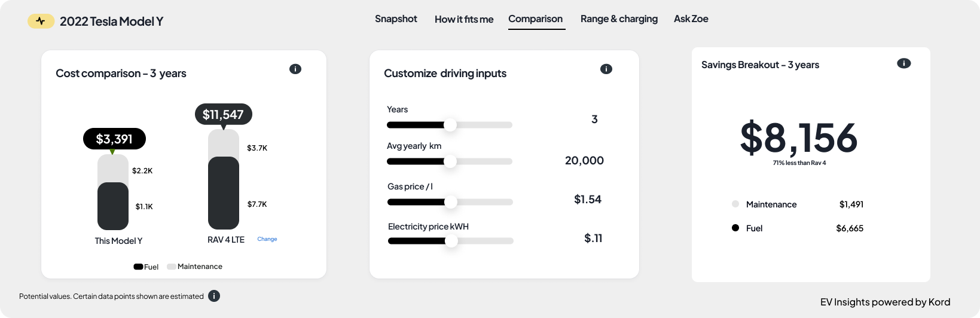Select the Range & charging tab

point(619,19)
